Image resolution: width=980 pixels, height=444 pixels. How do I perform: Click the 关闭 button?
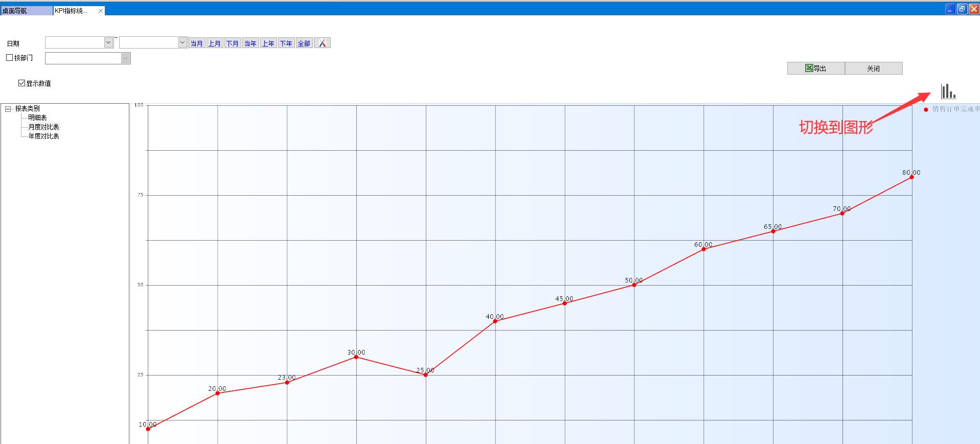pyautogui.click(x=873, y=68)
